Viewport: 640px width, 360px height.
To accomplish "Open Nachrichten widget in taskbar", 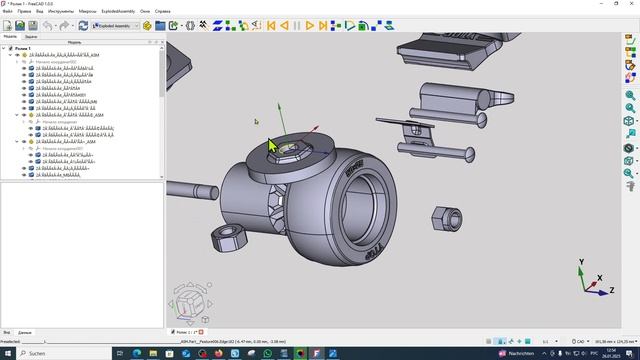I will [516, 353].
